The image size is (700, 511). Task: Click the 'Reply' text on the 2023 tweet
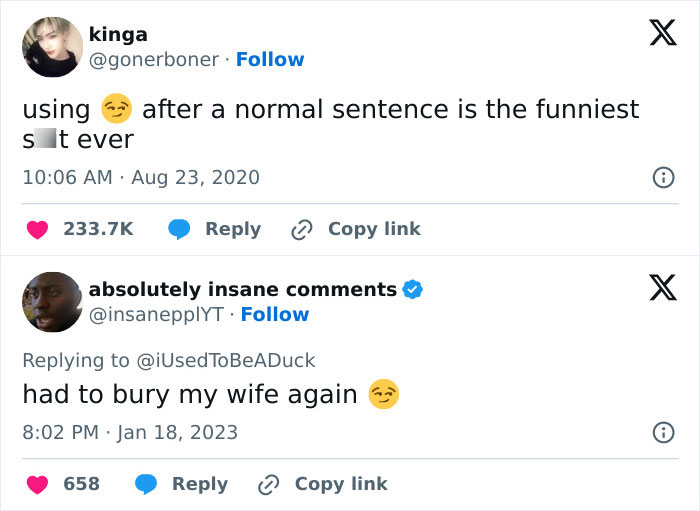pyautogui.click(x=200, y=484)
